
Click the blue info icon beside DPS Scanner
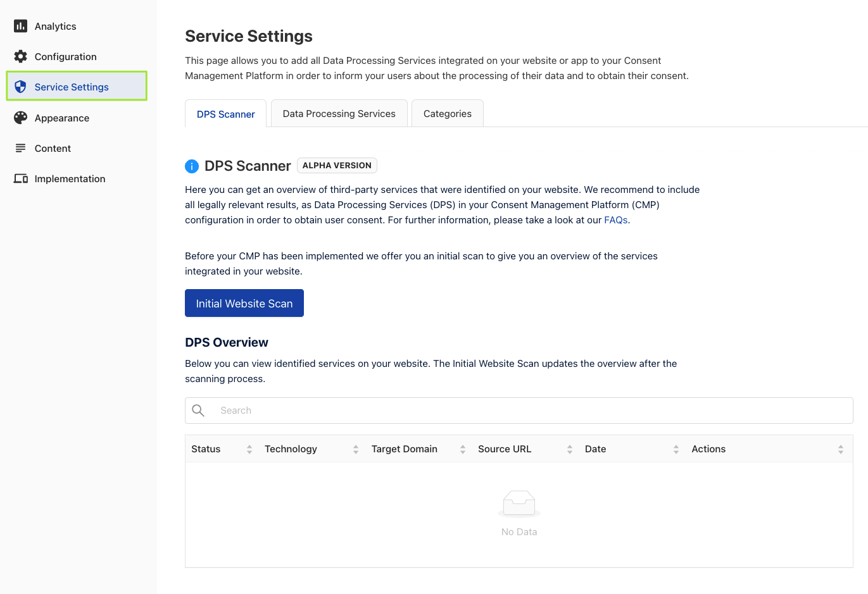(x=192, y=166)
